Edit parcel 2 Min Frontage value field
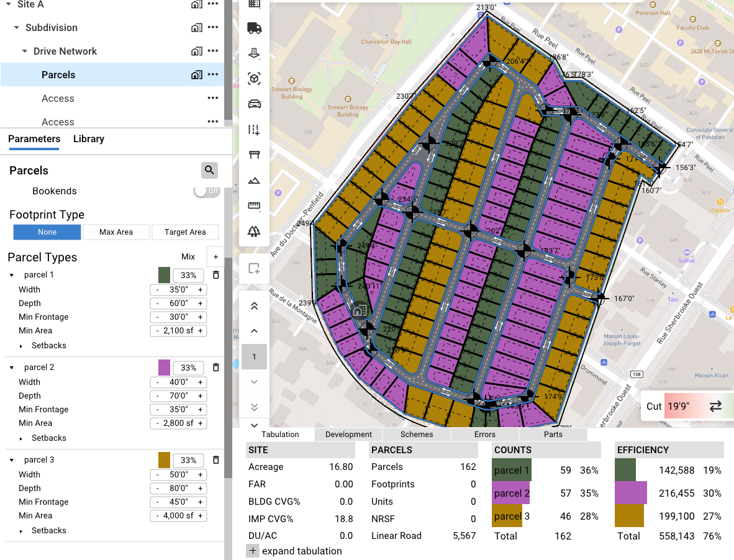Image resolution: width=734 pixels, height=560 pixels. [x=179, y=409]
